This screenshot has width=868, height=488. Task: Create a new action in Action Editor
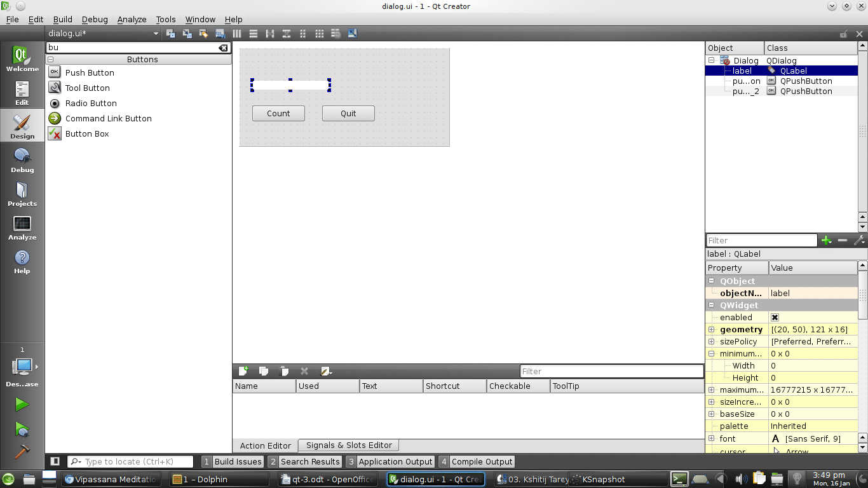pos(243,371)
